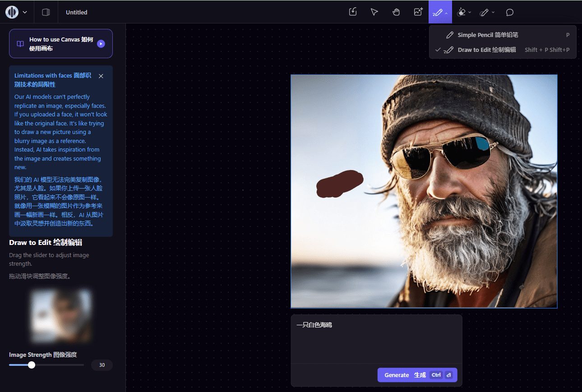Click the Limitations with faces heading
This screenshot has width=582, height=392.
[x=53, y=80]
